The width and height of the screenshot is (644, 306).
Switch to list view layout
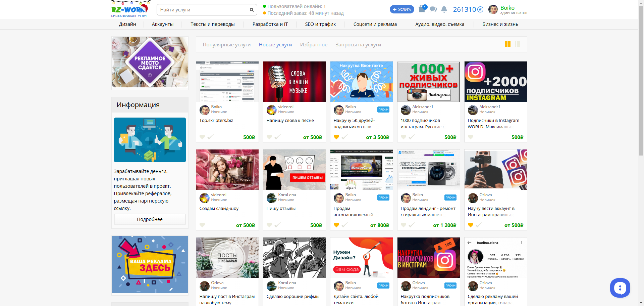[518, 44]
